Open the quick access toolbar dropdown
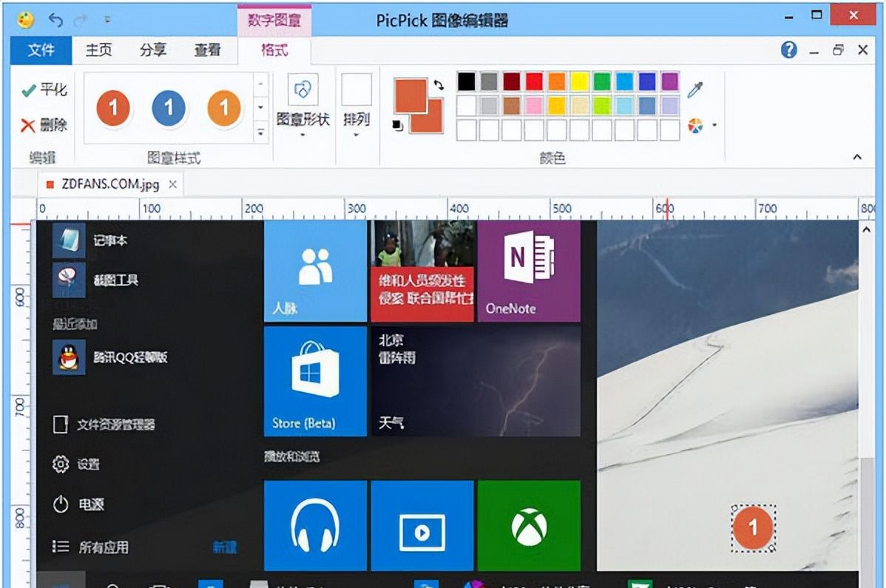 click(107, 20)
